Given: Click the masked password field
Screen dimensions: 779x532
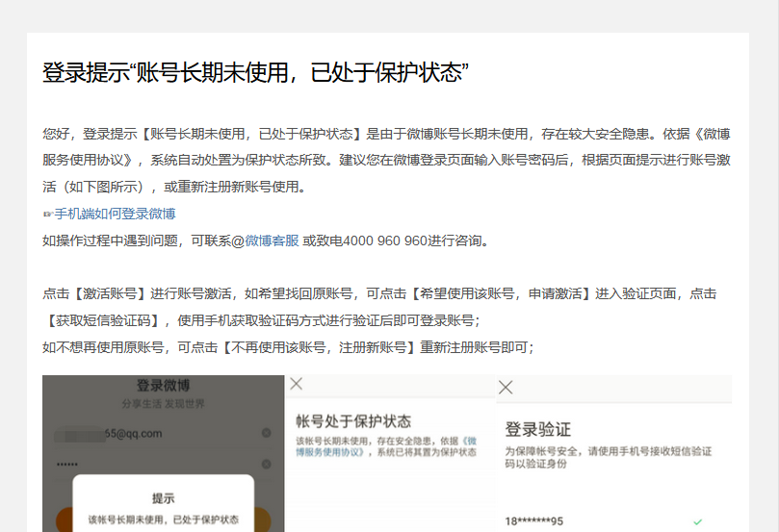Looking at the screenshot, I should [x=67, y=464].
